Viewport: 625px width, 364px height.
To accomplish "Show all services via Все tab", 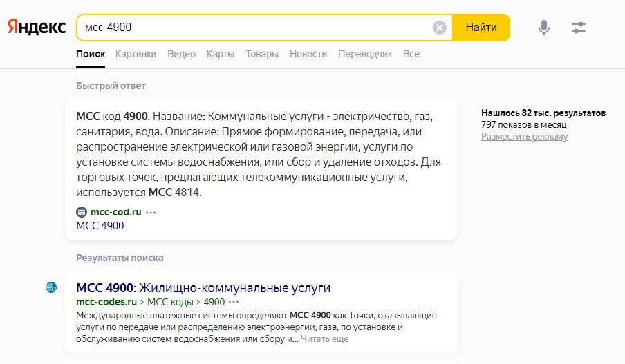I will click(x=411, y=54).
